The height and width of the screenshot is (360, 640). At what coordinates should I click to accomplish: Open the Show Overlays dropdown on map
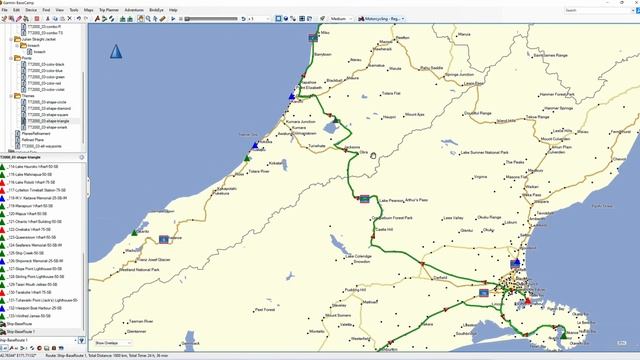tap(113, 343)
